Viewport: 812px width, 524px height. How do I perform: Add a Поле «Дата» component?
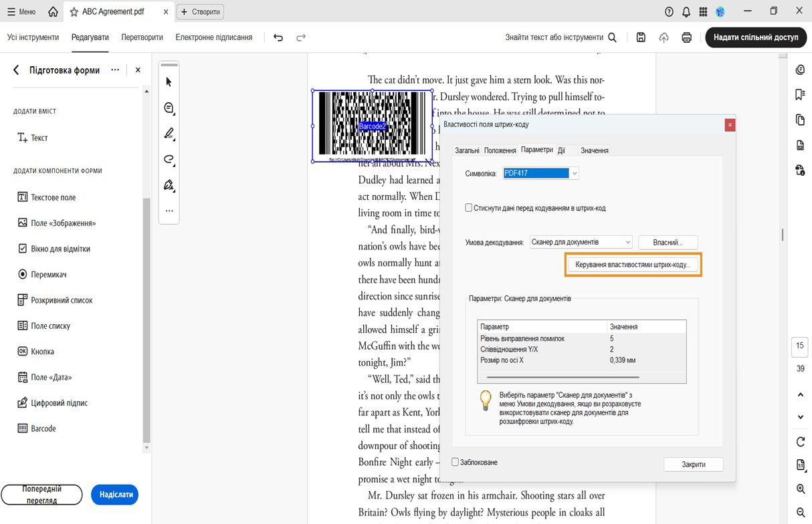43,377
